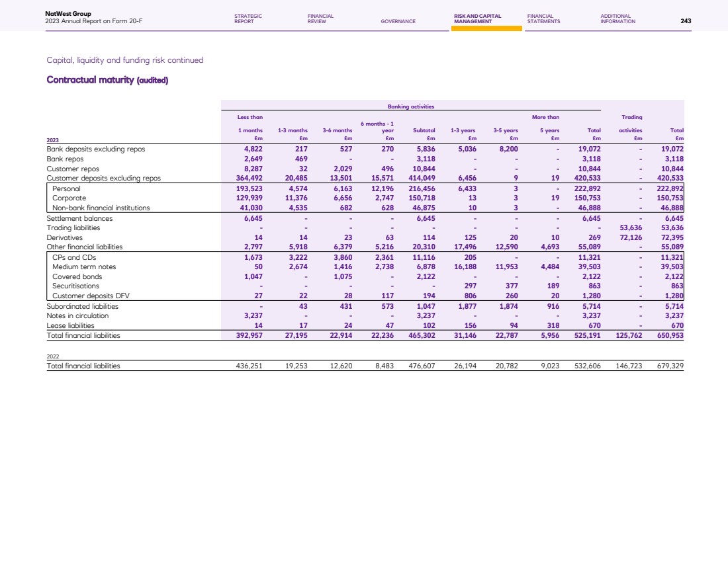Click the Customer deposits excluding repos row label
The width and height of the screenshot is (728, 572).
click(103, 178)
